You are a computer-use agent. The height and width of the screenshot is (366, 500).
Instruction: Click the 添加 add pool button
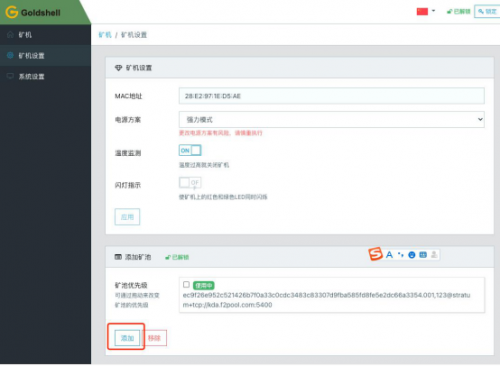click(127, 338)
